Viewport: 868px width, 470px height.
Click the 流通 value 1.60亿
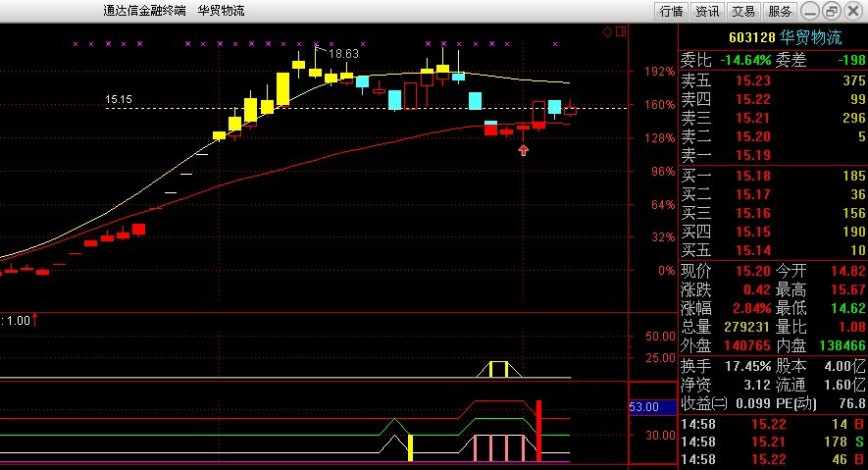coord(844,385)
